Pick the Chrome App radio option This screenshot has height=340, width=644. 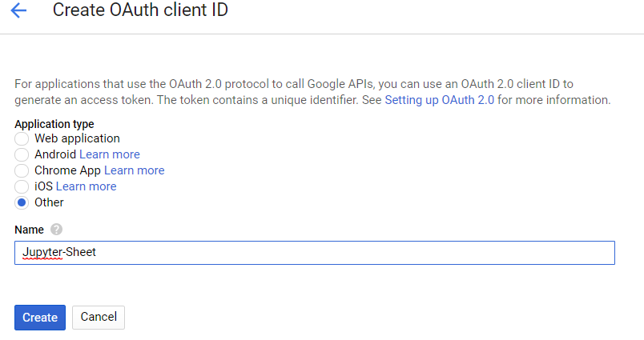click(x=22, y=170)
